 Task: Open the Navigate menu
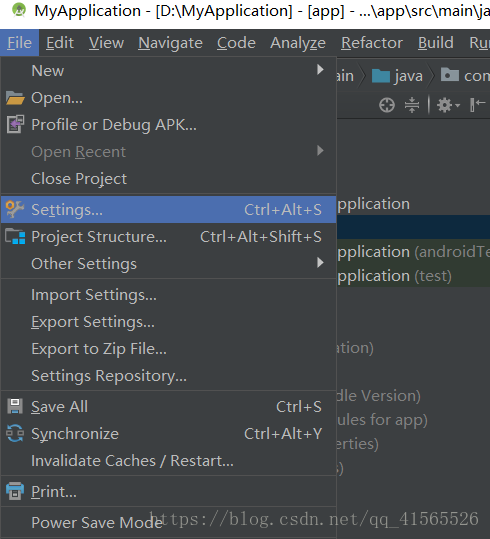pyautogui.click(x=170, y=43)
